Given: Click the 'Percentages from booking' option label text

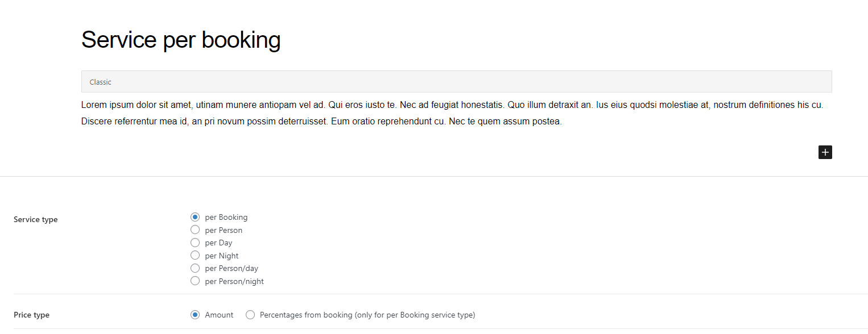Looking at the screenshot, I should [x=367, y=315].
